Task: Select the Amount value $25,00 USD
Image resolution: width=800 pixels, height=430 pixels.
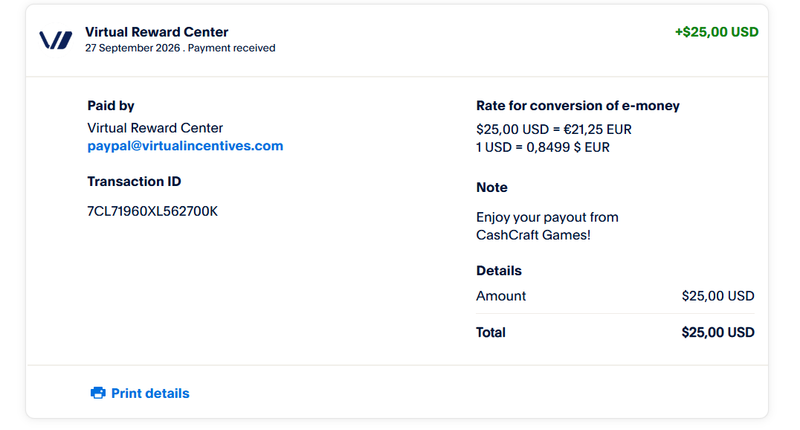Action: [x=718, y=296]
